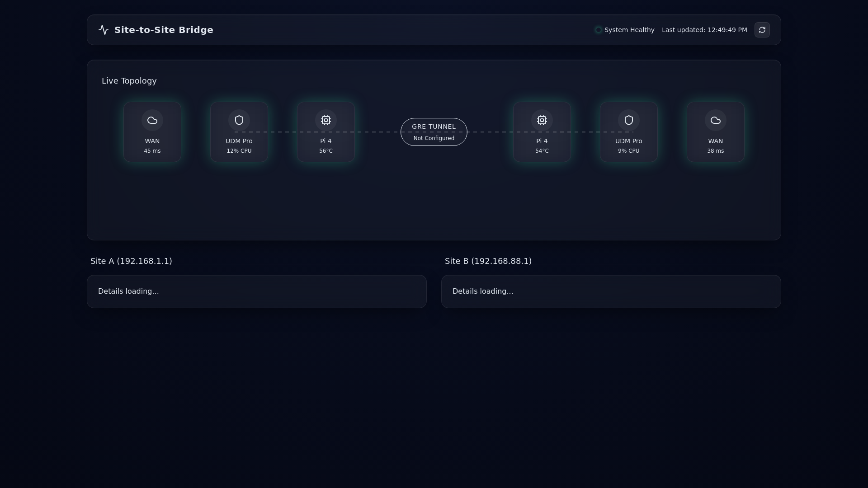Click the '12% CPU' value
Image resolution: width=868 pixels, height=488 pixels.
coord(239,151)
